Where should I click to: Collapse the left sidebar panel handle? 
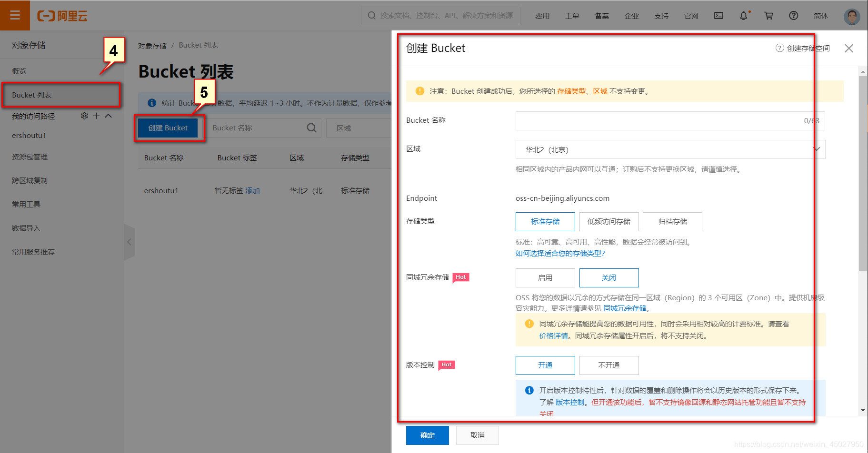click(x=129, y=242)
